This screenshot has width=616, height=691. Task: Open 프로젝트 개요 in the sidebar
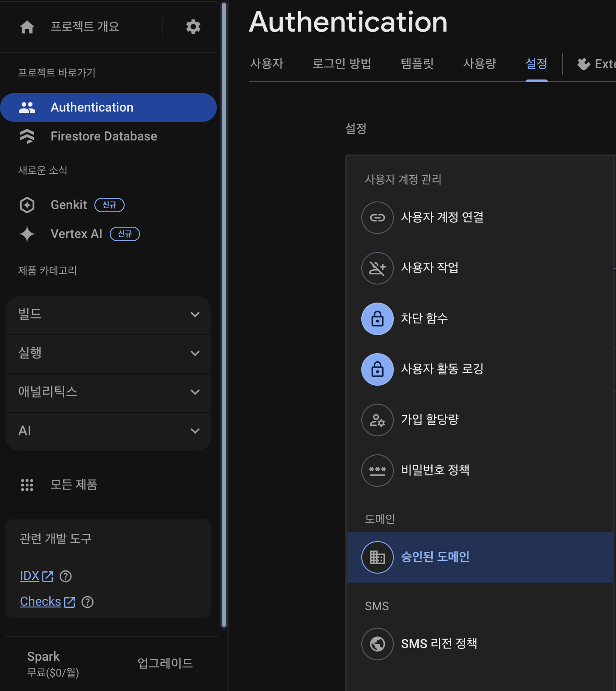(85, 27)
